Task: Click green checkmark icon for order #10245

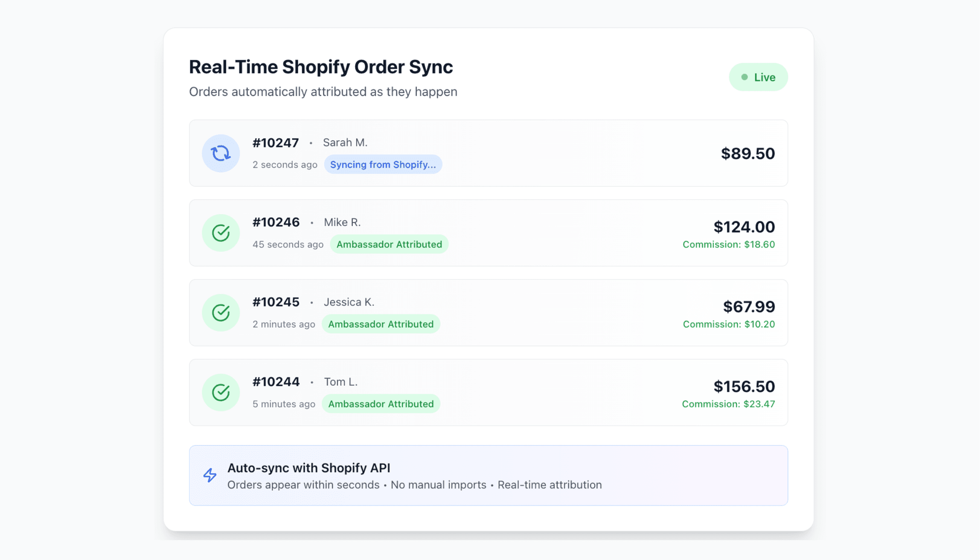Action: [x=221, y=313]
